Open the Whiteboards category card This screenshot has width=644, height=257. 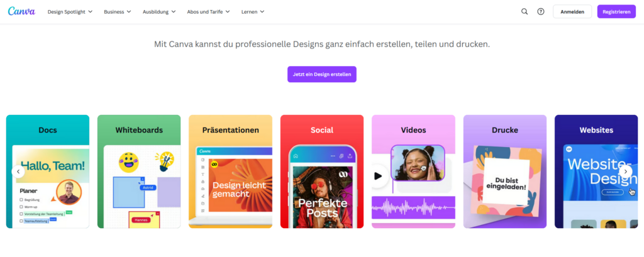point(139,172)
